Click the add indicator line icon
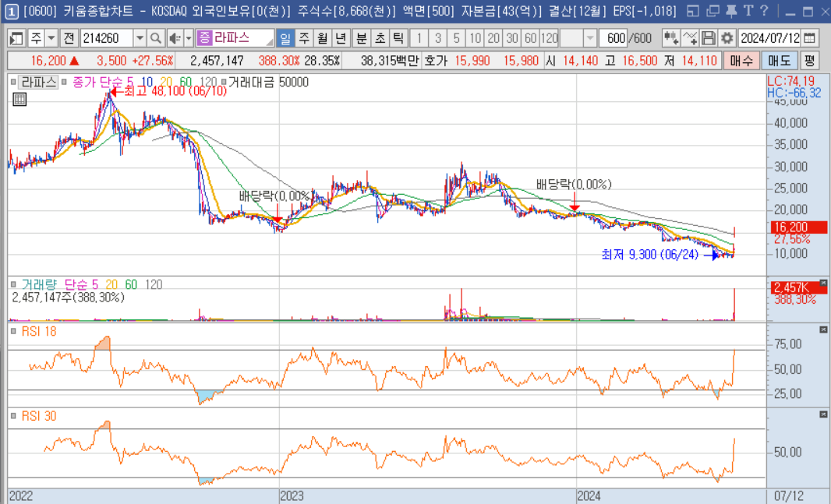 pos(690,38)
